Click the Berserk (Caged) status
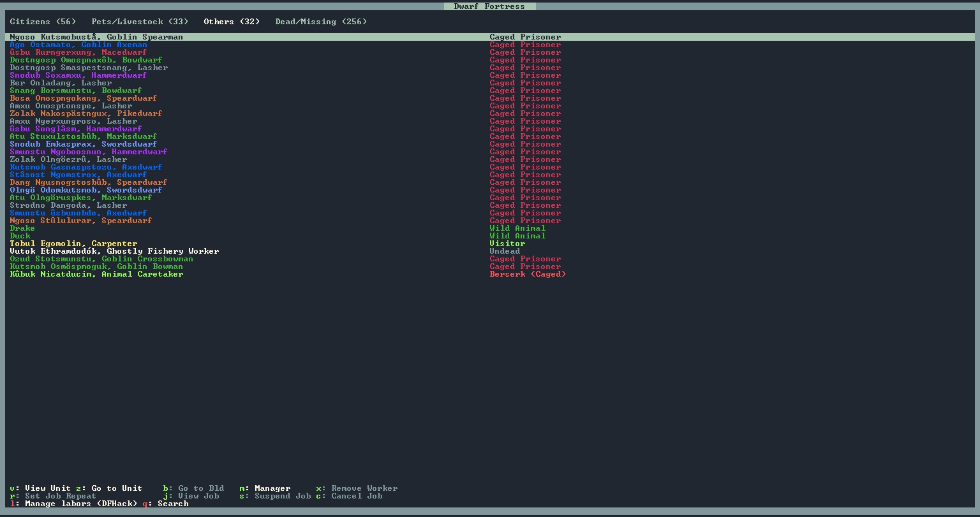 528,274
